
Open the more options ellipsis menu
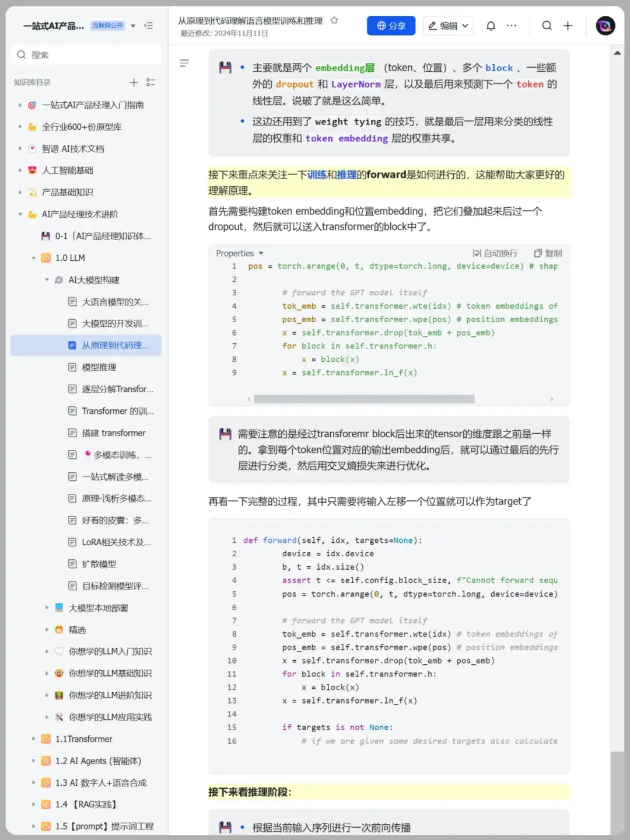point(512,26)
